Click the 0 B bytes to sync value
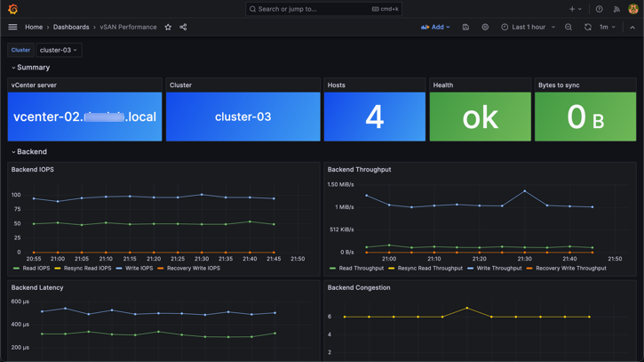The image size is (644, 362). tap(585, 117)
